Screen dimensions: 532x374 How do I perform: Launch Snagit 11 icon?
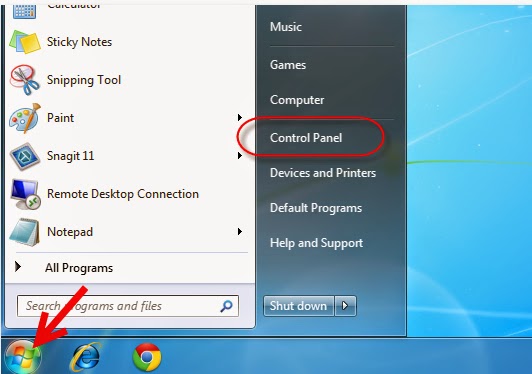25,156
